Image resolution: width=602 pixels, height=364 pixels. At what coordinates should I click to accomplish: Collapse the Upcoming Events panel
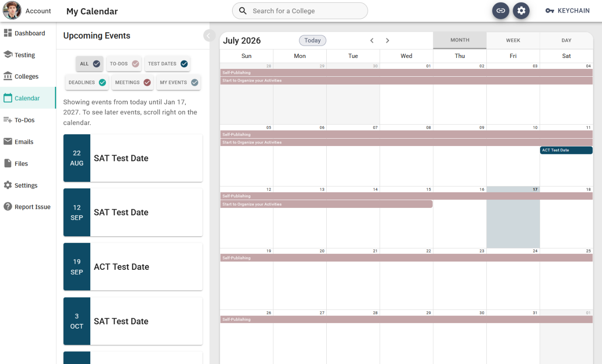pyautogui.click(x=209, y=36)
